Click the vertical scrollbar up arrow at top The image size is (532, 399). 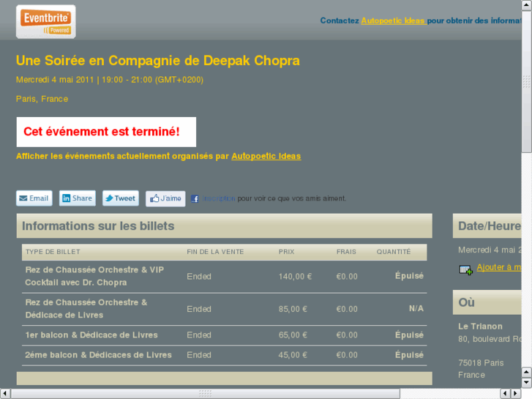(527, 4)
